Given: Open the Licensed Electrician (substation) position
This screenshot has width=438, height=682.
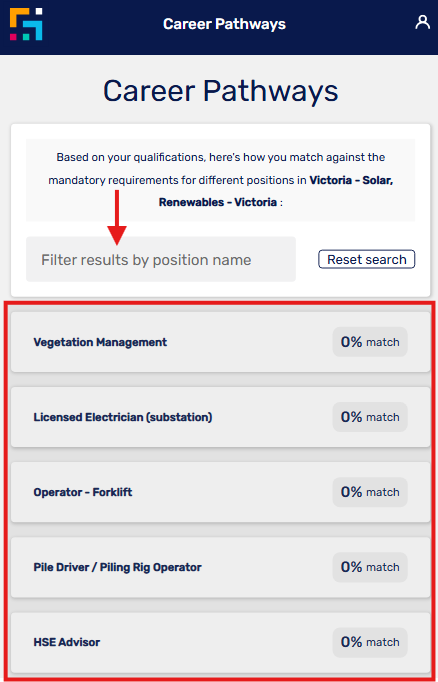Looking at the screenshot, I should (x=221, y=417).
